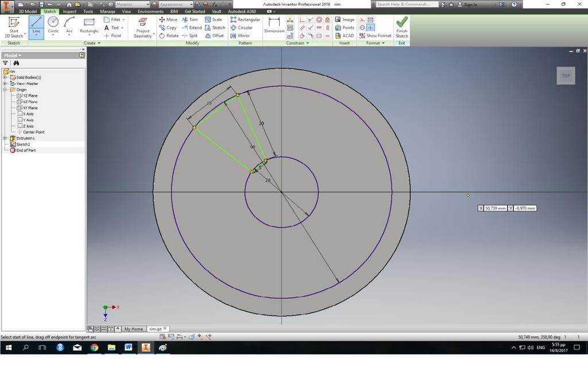Click the Split tool
Screen dimensions: 588x368
click(189, 36)
